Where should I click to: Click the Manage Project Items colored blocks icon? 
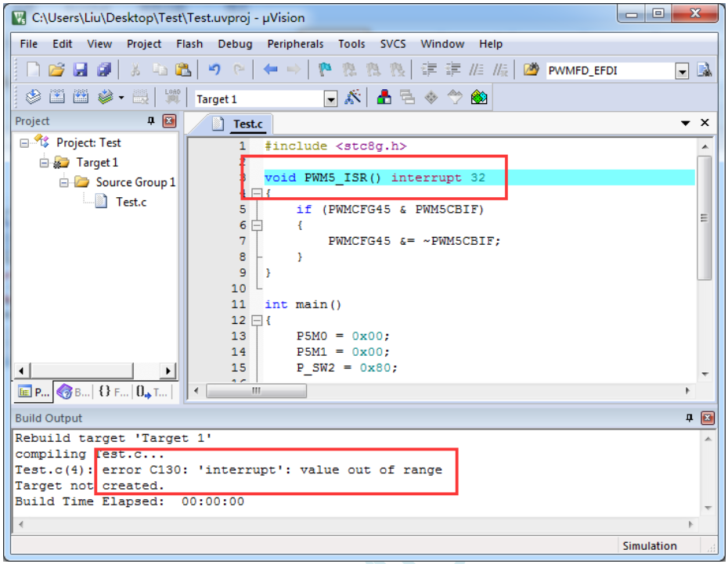pos(384,98)
